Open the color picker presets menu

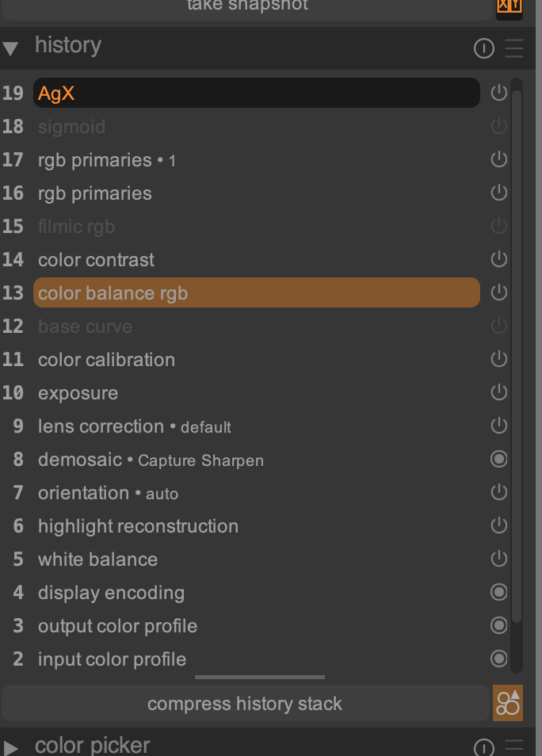pos(514,746)
